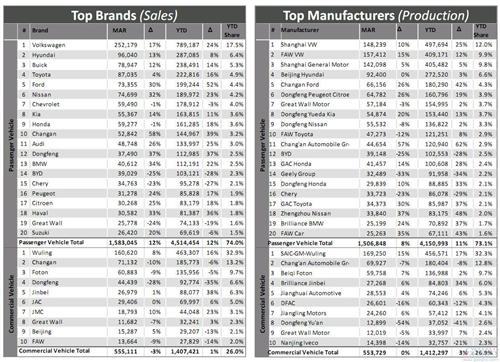Click Manufacturers Commercial Vehicle Total YTD 1,412,297
Viewport: 500px width, 362px height.
(x=434, y=353)
